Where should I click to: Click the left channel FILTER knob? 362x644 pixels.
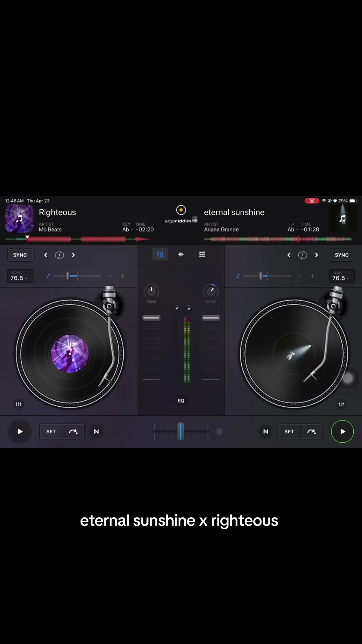click(x=151, y=291)
